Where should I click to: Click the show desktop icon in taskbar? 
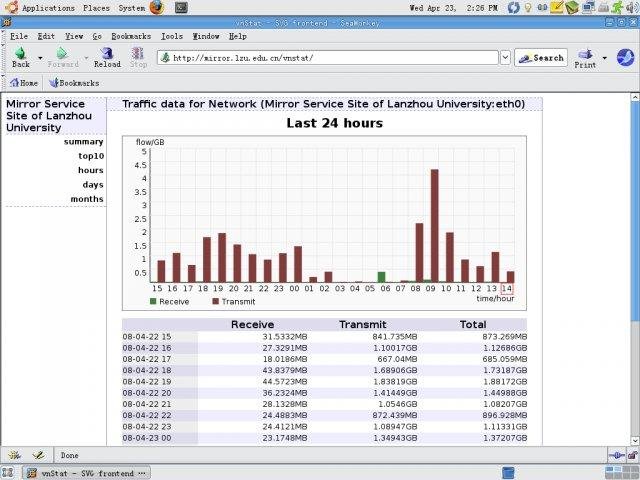click(9, 472)
